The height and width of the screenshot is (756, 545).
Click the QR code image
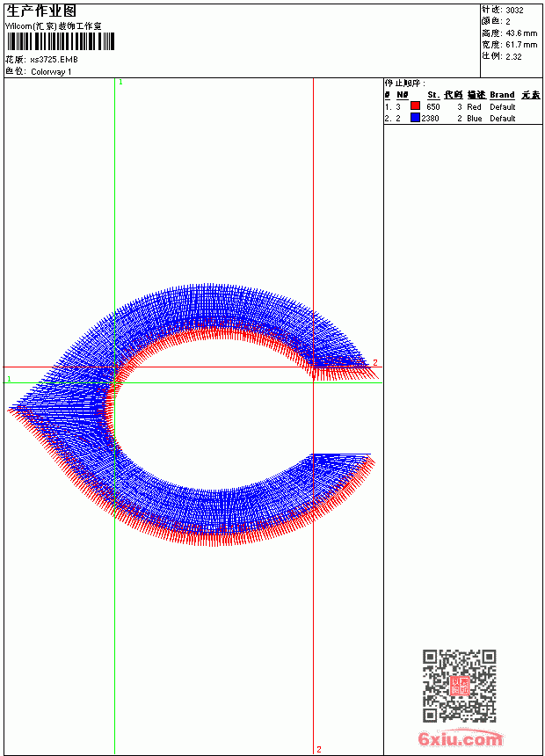(460, 686)
